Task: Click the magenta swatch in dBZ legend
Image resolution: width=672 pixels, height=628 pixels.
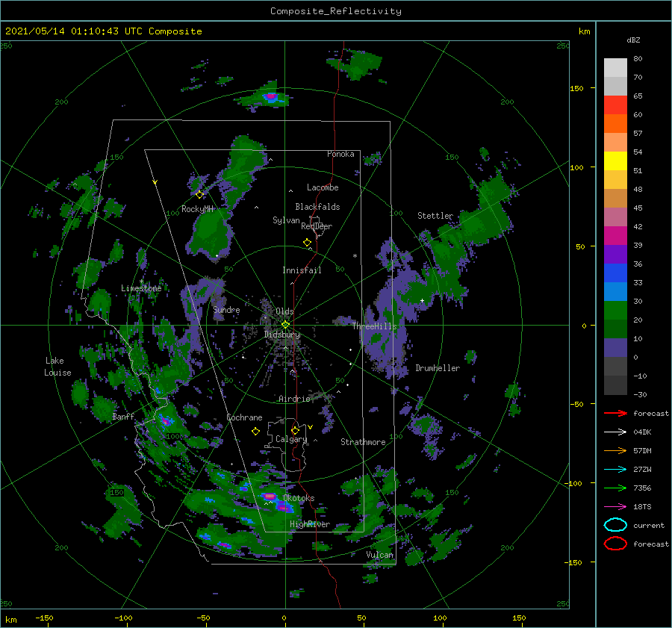Action: 615,236
